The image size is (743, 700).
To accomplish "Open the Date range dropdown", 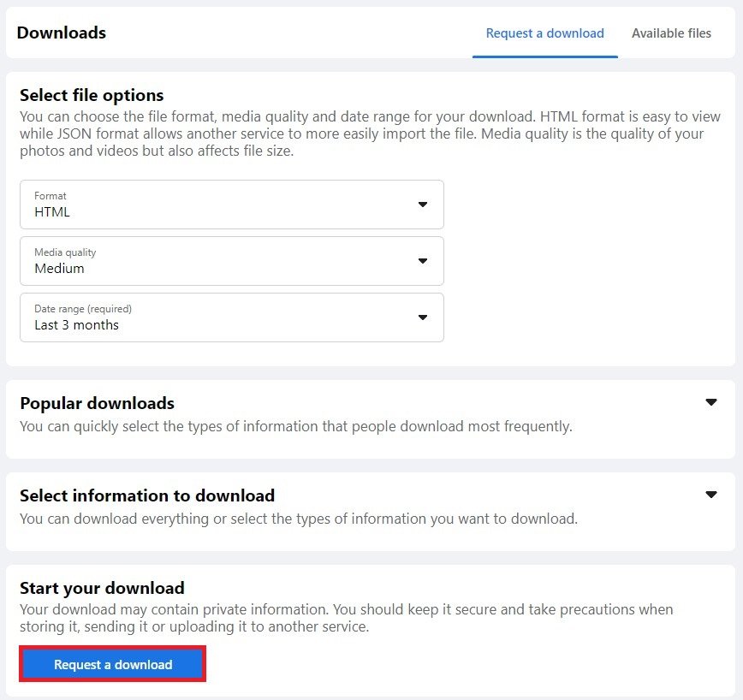I will [231, 317].
